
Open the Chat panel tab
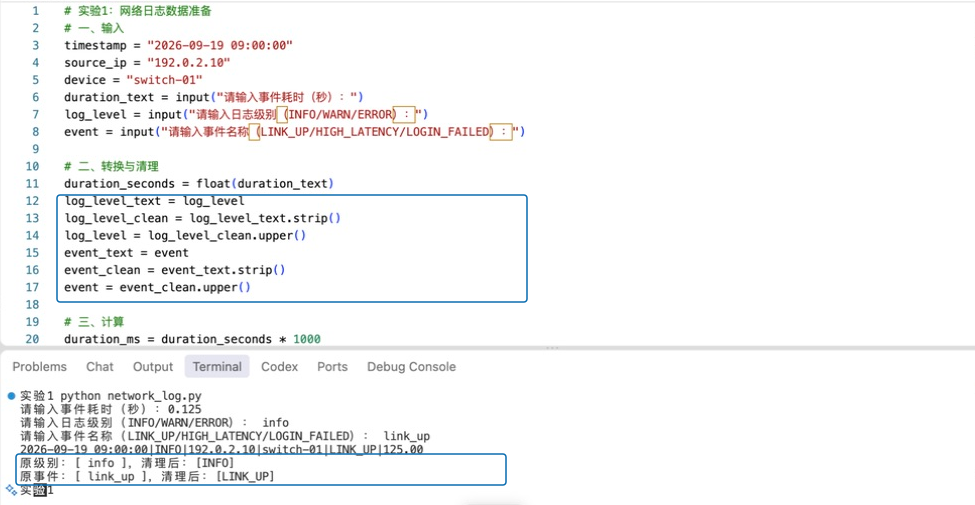[x=99, y=367]
